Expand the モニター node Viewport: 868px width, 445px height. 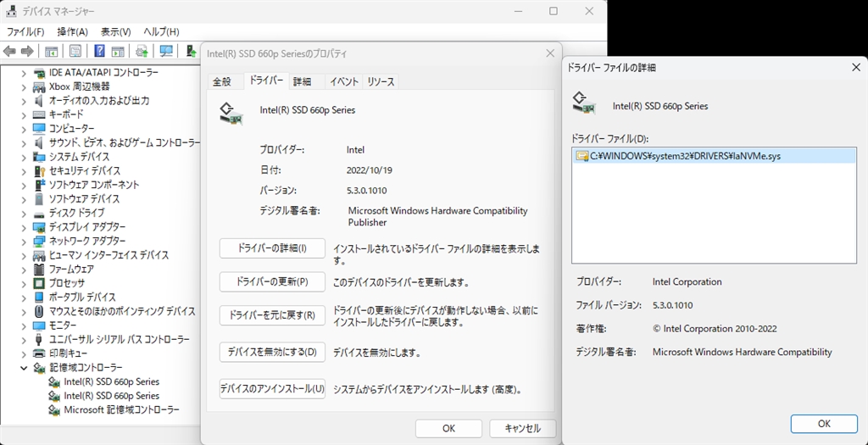(24, 326)
